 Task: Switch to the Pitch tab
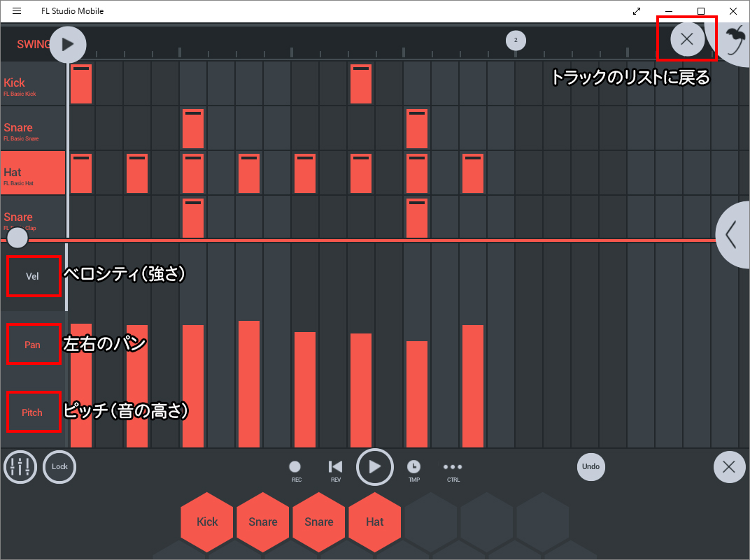coord(33,412)
